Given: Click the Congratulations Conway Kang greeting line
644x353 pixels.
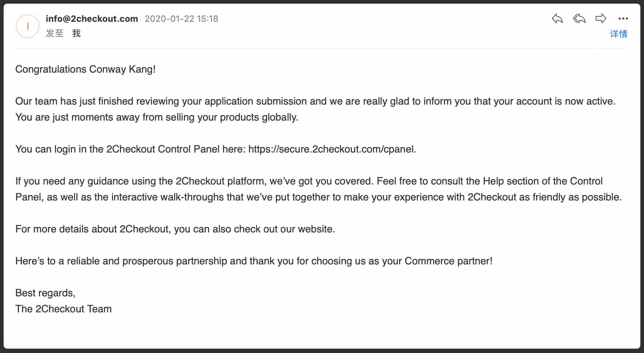Looking at the screenshot, I should (x=85, y=69).
